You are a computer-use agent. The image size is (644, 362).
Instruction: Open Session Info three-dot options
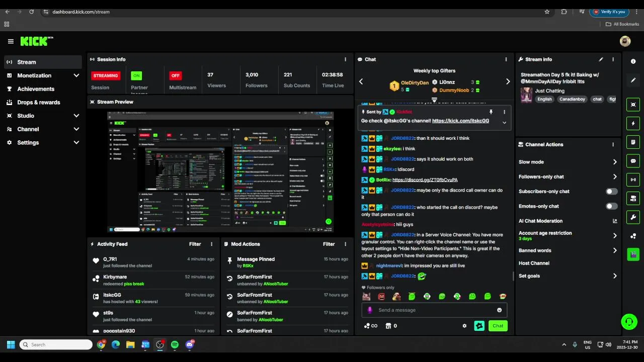click(x=345, y=59)
